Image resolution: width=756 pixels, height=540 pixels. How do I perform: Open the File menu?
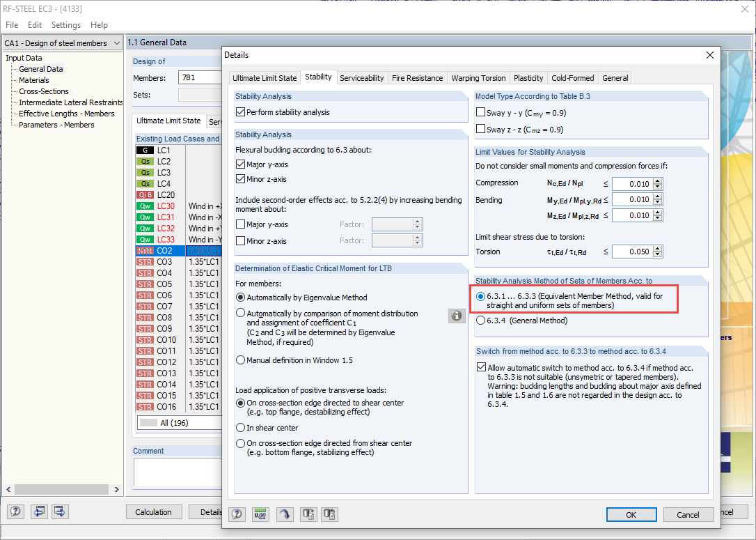[12, 25]
